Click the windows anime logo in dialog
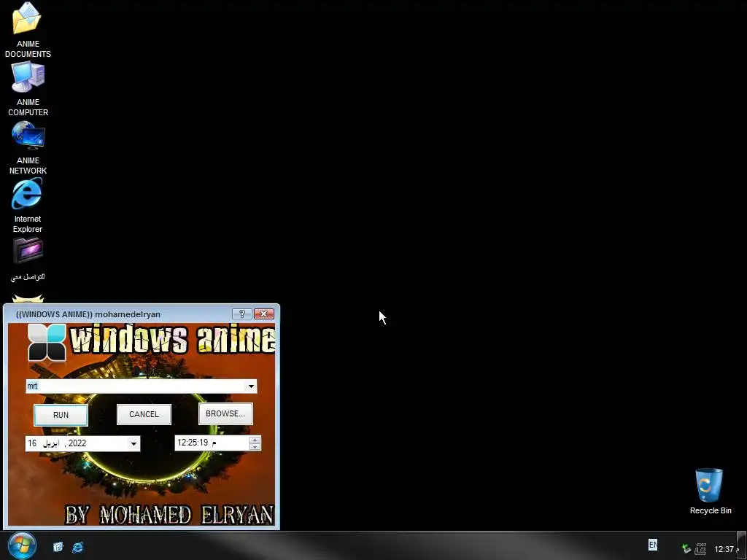This screenshot has width=747, height=560. click(47, 343)
